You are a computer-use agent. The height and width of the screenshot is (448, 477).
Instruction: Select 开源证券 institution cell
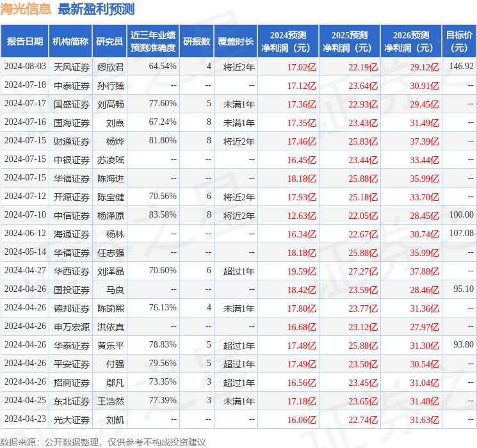click(72, 197)
